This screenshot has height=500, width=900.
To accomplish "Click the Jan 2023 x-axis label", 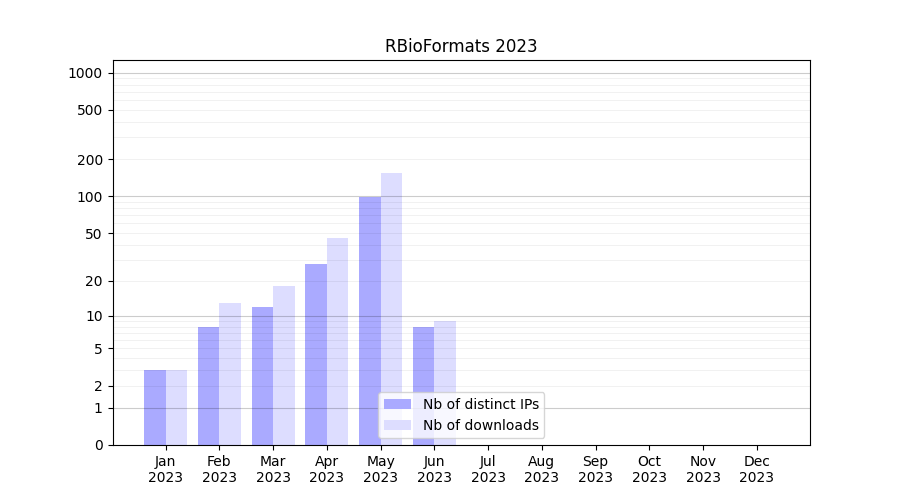I will click(x=165, y=469).
